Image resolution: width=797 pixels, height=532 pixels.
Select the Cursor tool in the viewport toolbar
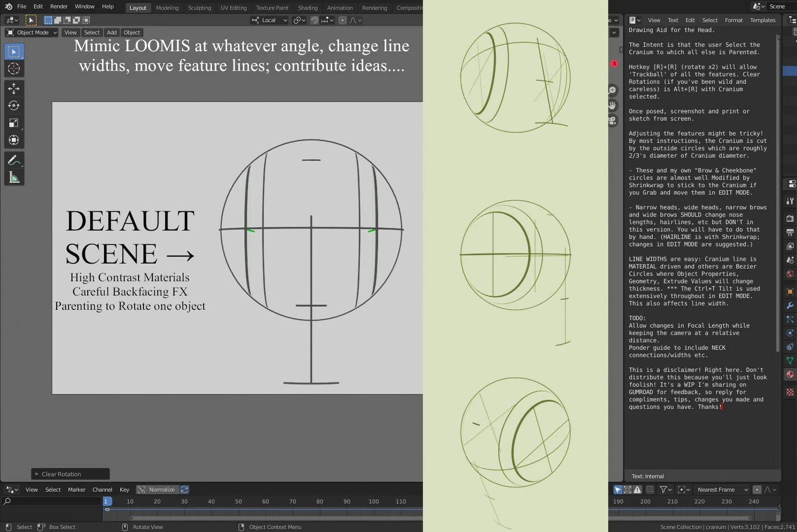point(14,69)
